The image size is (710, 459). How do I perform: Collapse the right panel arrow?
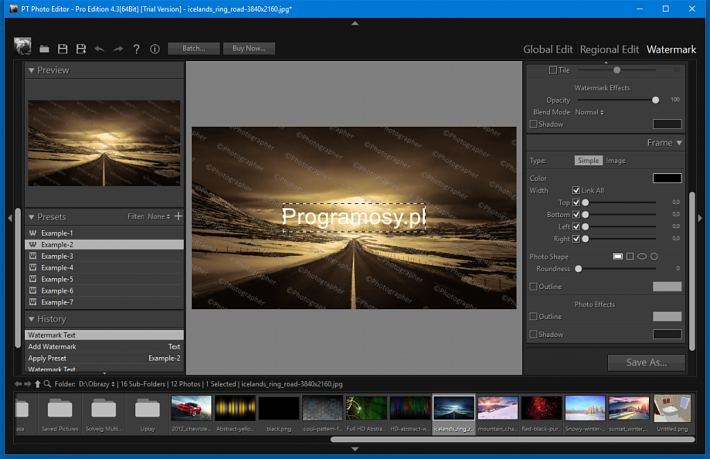(700, 218)
